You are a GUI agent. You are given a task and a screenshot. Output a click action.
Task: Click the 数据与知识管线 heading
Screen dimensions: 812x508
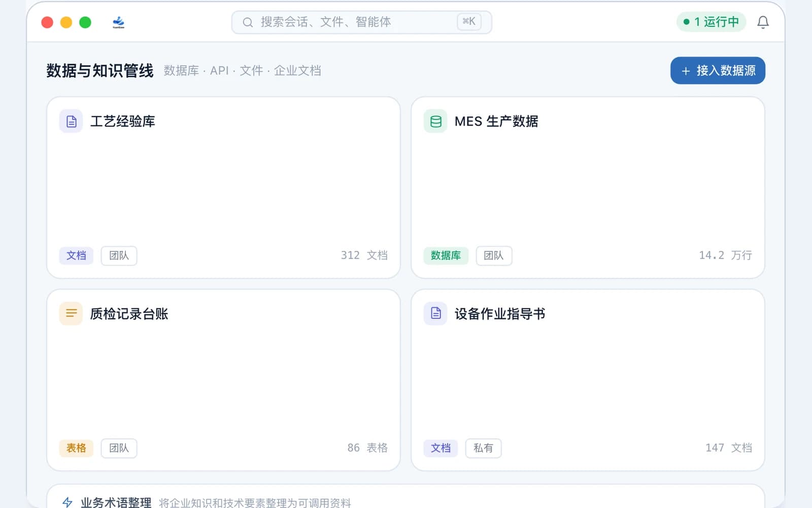point(100,71)
